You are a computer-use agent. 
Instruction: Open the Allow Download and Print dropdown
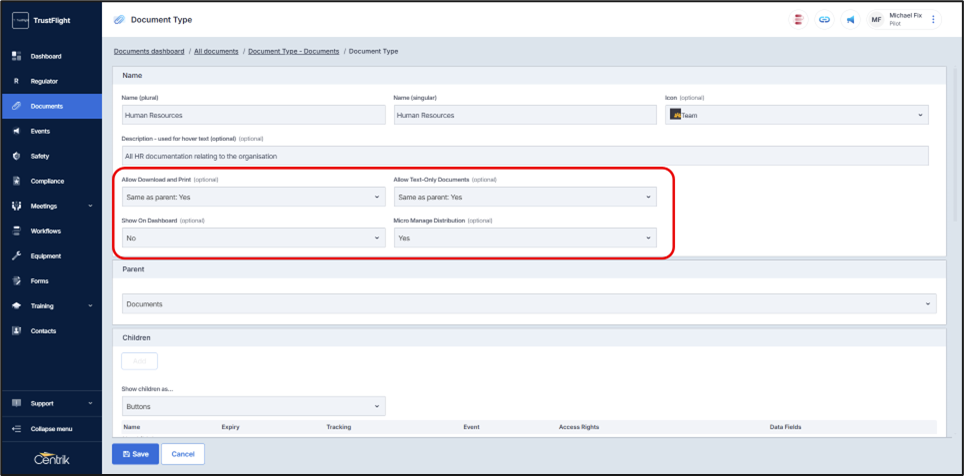pyautogui.click(x=253, y=198)
